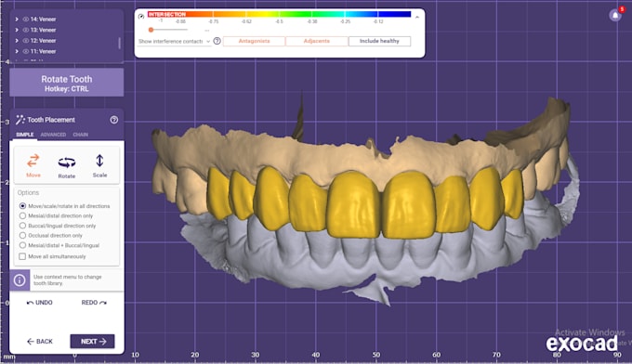Click the -0.75 value on the color scale
Image resolution: width=632 pixels, height=364 pixels.
point(214,21)
